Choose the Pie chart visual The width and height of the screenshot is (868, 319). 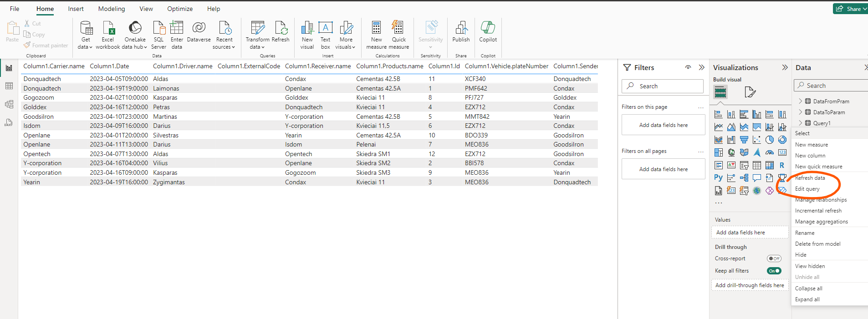click(769, 140)
